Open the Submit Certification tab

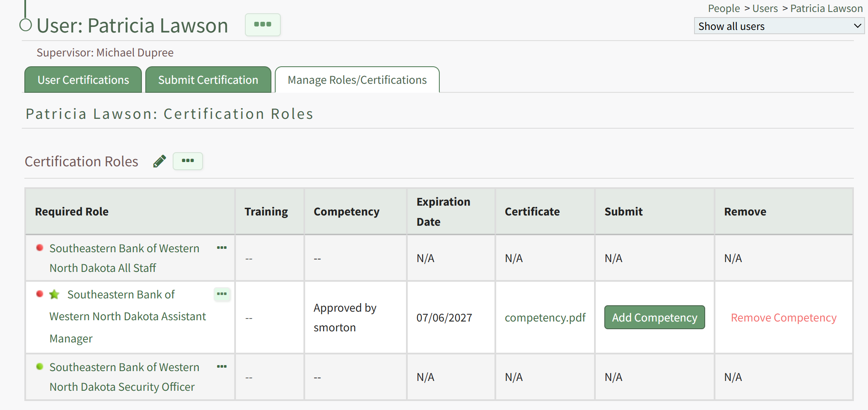pyautogui.click(x=208, y=80)
